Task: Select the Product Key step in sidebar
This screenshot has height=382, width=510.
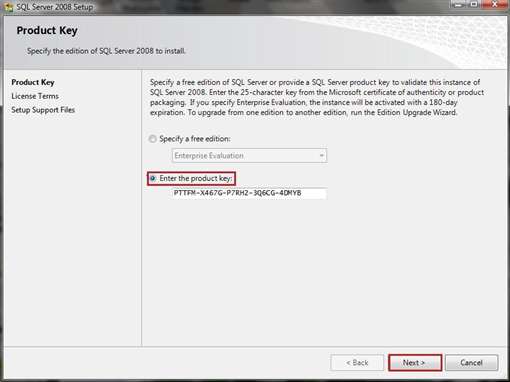Action: (33, 82)
